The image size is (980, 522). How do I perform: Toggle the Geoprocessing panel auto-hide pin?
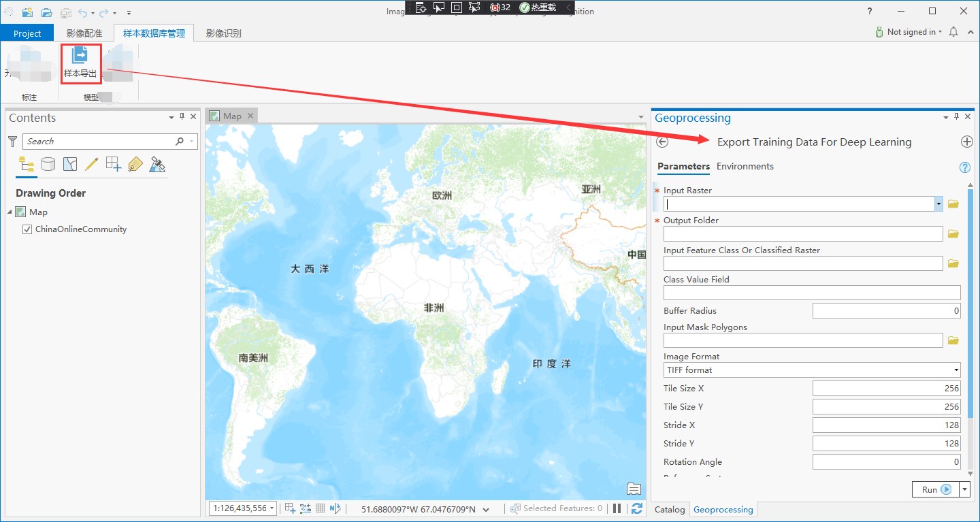[956, 116]
